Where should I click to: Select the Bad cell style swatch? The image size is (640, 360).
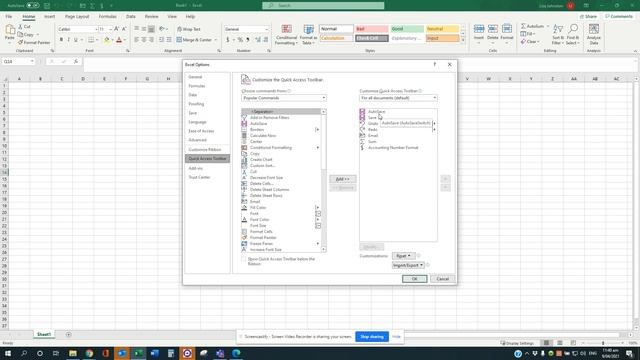click(x=371, y=29)
